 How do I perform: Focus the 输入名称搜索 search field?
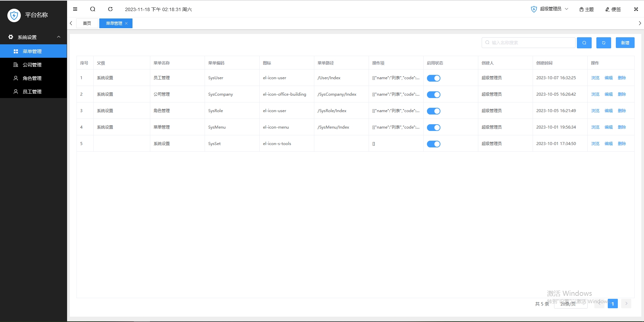(x=529, y=43)
